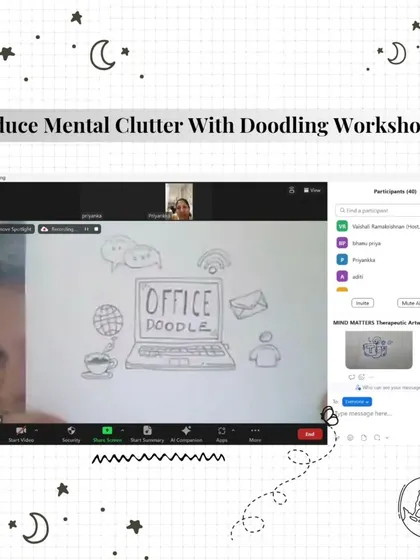This screenshot has width=420, height=560.
Task: Open the View layout menu
Action: pyautogui.click(x=312, y=190)
